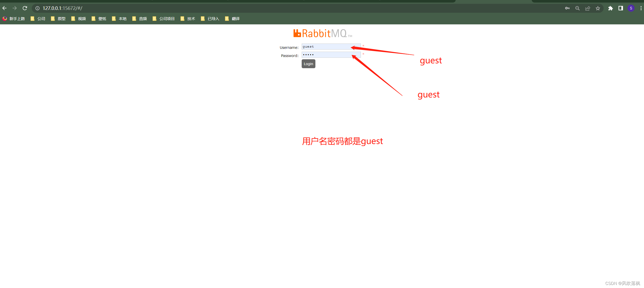Go forward with the browser forward arrow
644x288 pixels.
[x=15, y=8]
